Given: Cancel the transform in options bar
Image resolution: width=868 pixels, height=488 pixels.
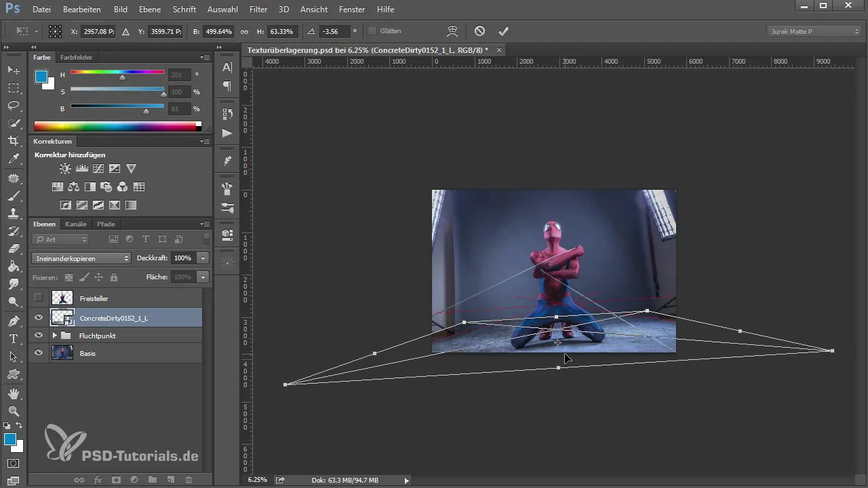Looking at the screenshot, I should pyautogui.click(x=479, y=31).
